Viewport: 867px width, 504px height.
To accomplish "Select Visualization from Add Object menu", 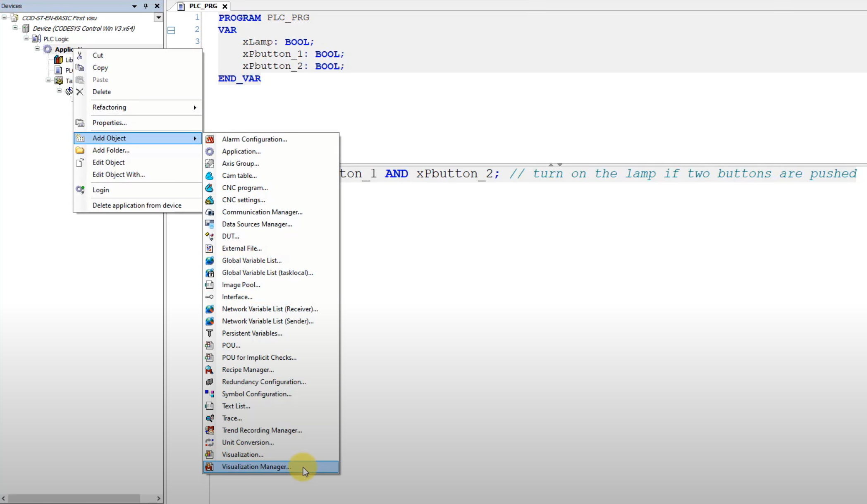I will pos(243,454).
